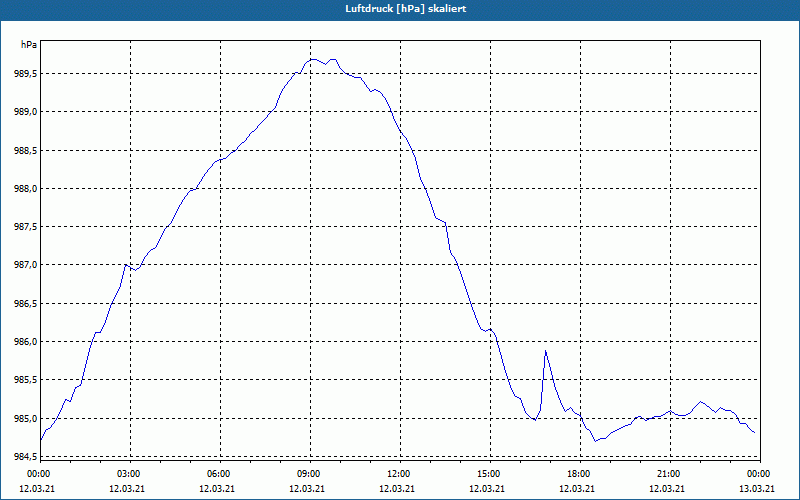The image size is (800, 500).
Task: Click the 984,5 y-axis label
Action: (x=26, y=457)
